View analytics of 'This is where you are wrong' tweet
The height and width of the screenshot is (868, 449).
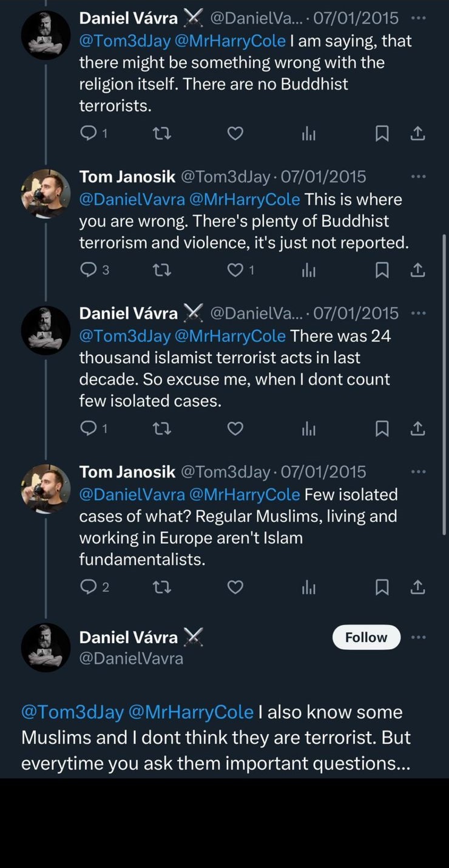coord(309,270)
